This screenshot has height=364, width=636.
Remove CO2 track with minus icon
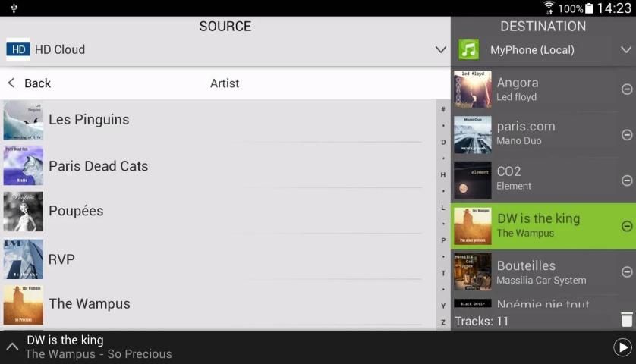[627, 180]
